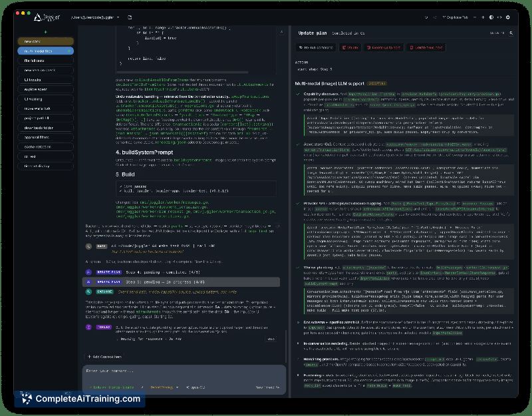Click the Step 4 update plan icon
This screenshot has width=532, height=416.
pos(88,272)
